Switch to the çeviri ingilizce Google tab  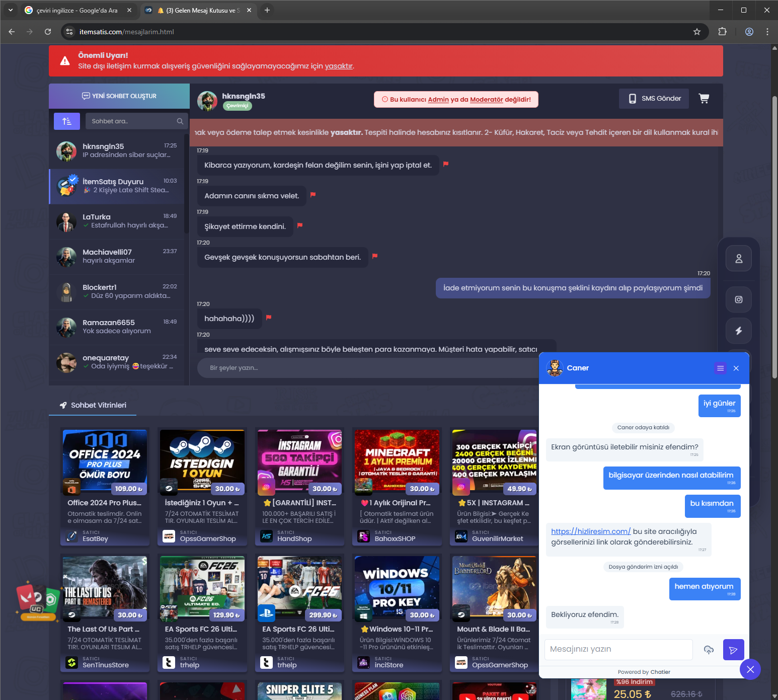click(78, 10)
